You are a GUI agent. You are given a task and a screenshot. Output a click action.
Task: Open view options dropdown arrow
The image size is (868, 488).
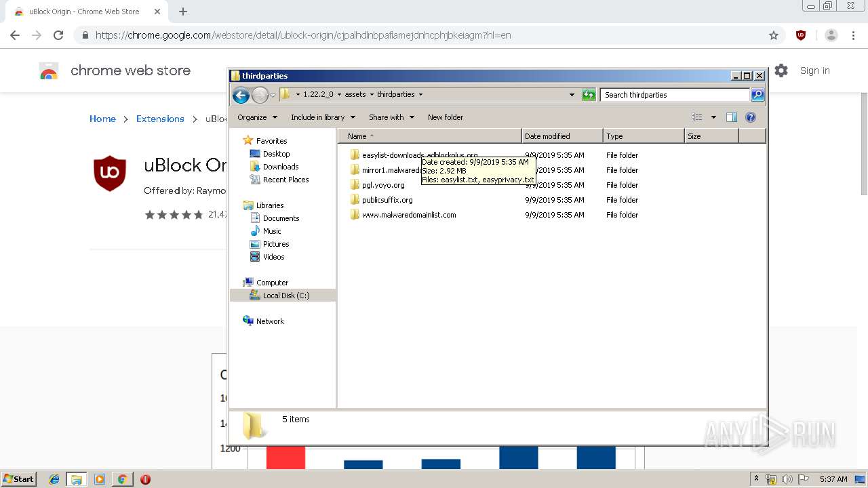pyautogui.click(x=713, y=117)
